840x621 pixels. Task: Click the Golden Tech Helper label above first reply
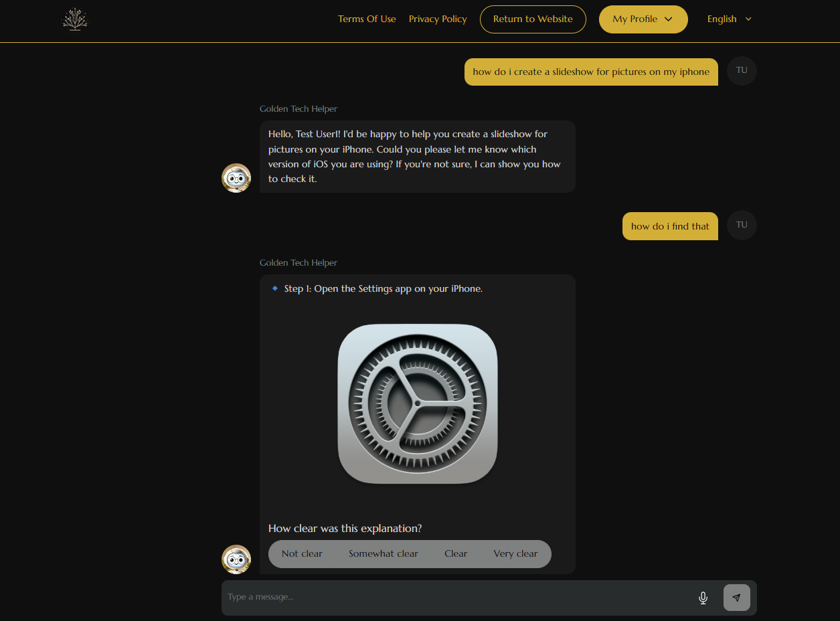(299, 108)
